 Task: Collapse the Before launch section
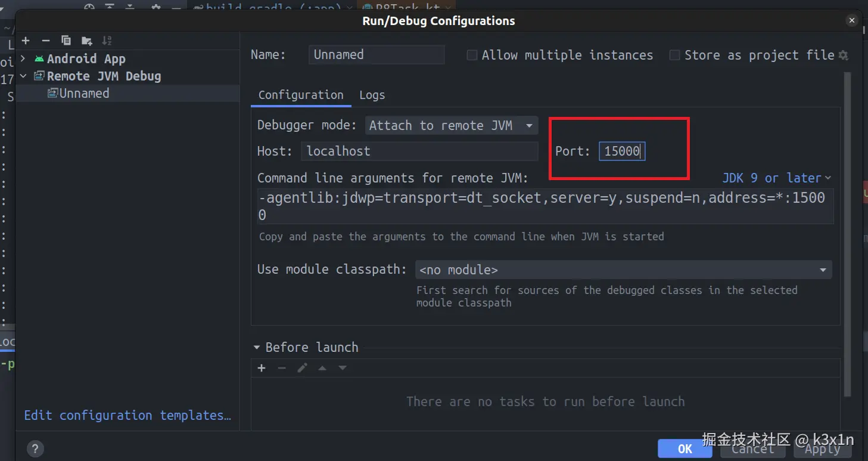pyautogui.click(x=257, y=347)
